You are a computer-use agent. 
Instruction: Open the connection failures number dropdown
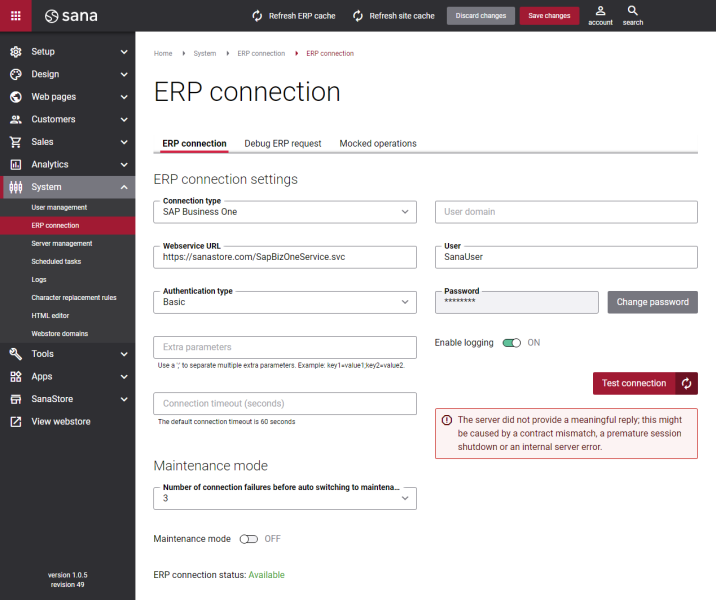click(x=285, y=498)
